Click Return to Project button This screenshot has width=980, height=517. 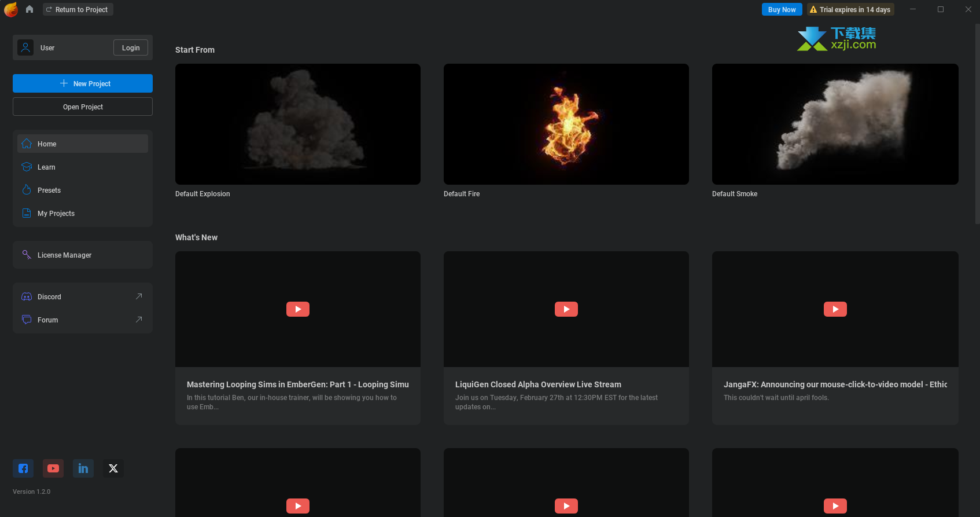78,9
